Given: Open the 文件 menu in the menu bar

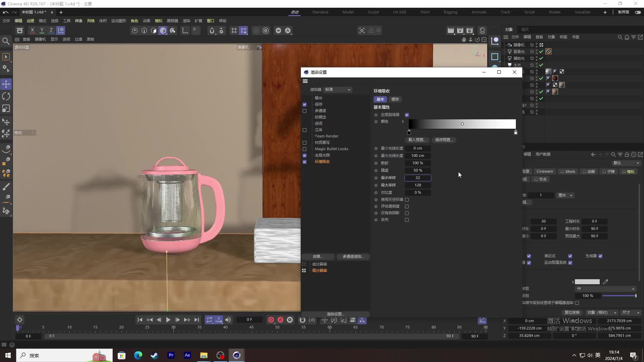Looking at the screenshot, I should [6, 21].
